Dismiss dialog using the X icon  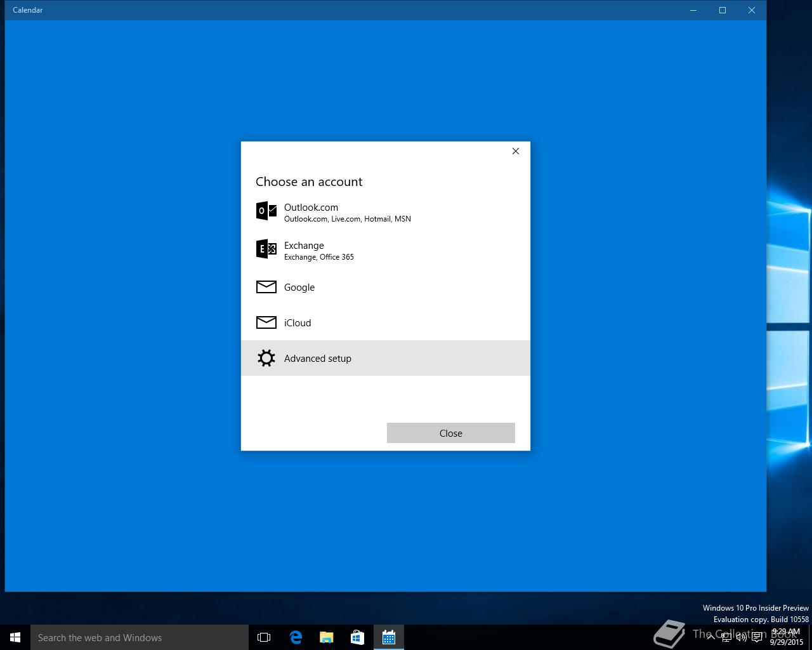point(516,151)
